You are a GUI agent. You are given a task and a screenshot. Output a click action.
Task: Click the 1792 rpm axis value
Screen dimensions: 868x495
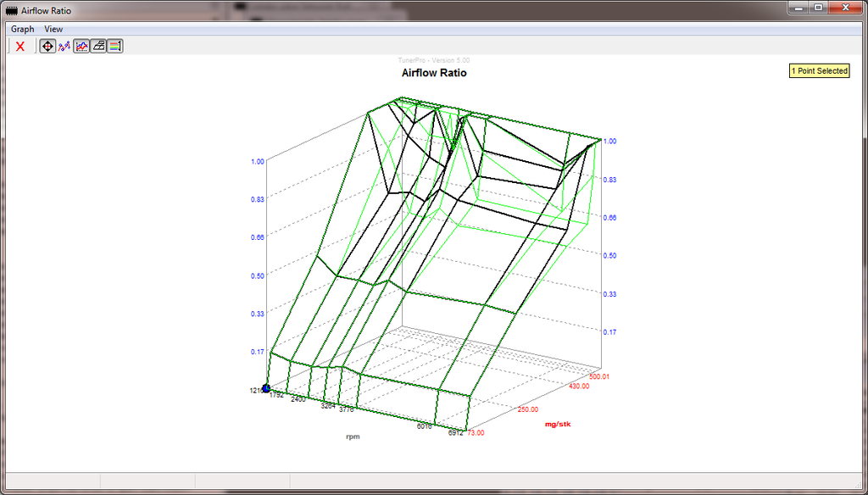click(x=277, y=395)
